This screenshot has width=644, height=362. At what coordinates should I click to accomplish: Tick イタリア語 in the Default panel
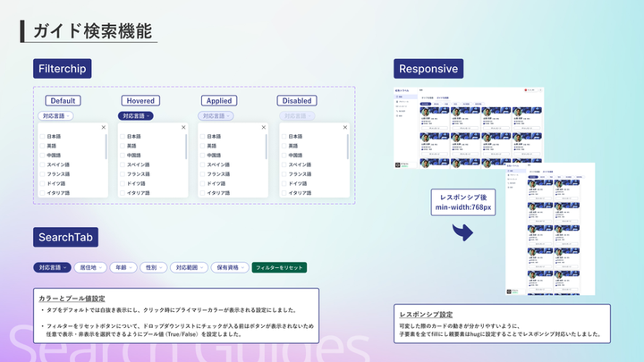pyautogui.click(x=42, y=193)
